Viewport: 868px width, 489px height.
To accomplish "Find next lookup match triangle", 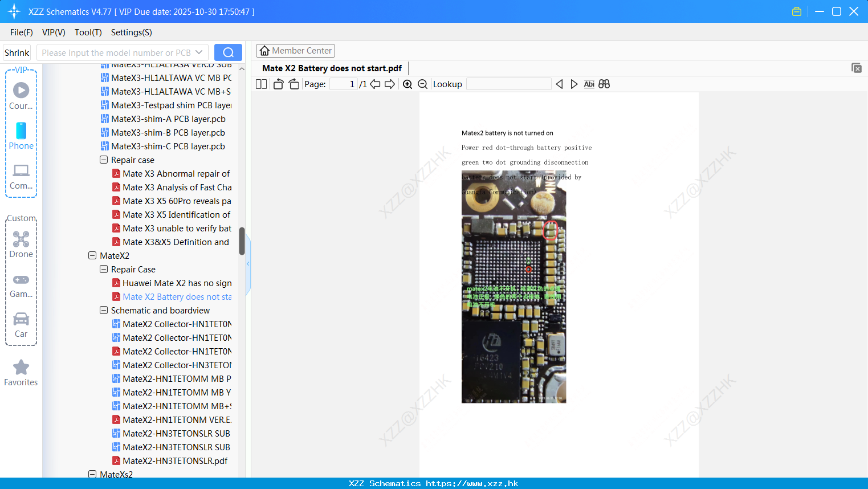I will 574,84.
